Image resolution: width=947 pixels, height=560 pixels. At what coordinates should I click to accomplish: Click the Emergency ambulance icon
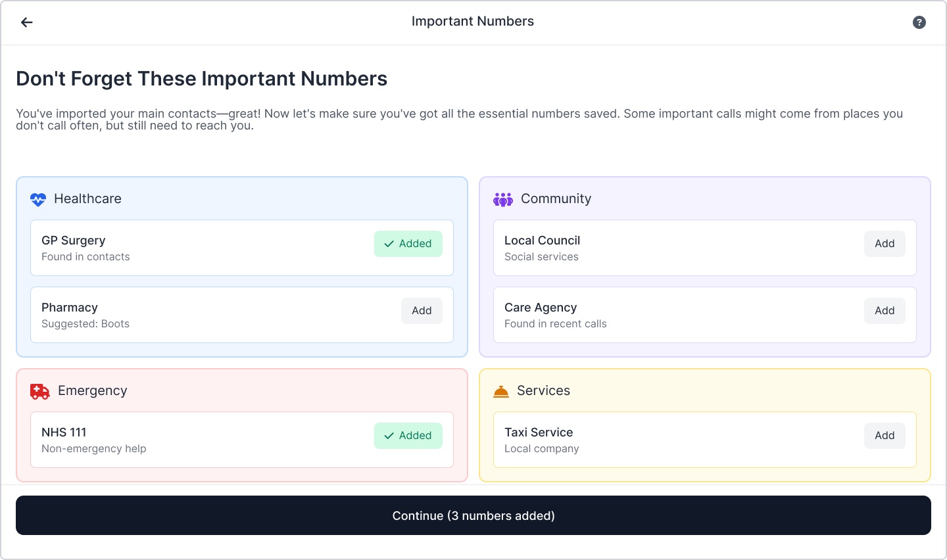[x=40, y=392]
